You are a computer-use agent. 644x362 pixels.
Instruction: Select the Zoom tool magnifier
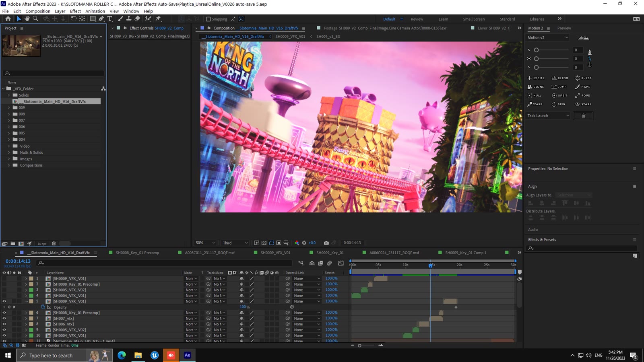tap(35, 19)
